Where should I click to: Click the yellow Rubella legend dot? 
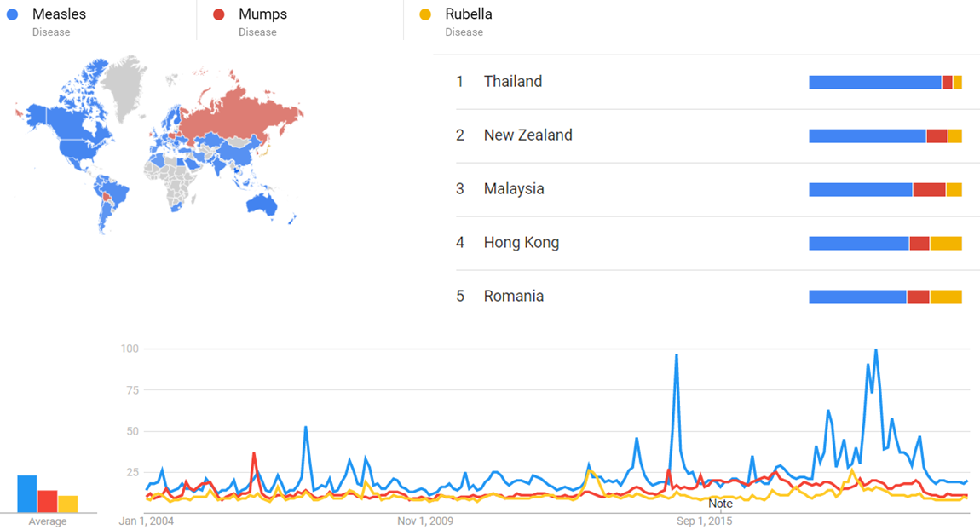[425, 14]
